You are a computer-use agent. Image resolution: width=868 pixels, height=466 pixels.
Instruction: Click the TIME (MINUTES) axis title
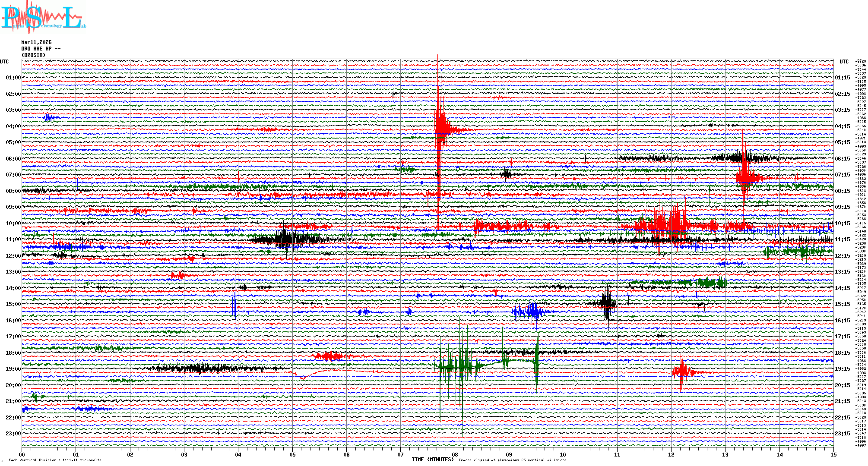click(x=432, y=460)
